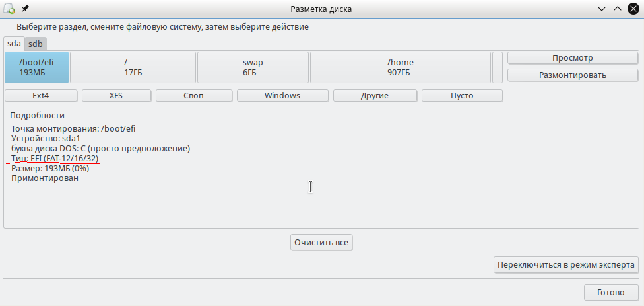The width and height of the screenshot is (644, 306).
Task: Pick the Своп filesystem type
Action: point(193,96)
